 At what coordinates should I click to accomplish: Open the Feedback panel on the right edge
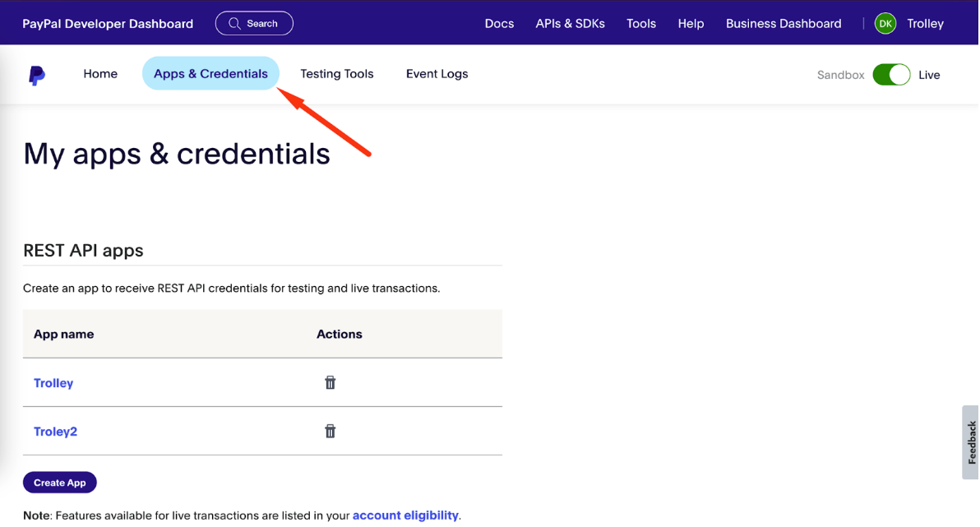tap(971, 442)
